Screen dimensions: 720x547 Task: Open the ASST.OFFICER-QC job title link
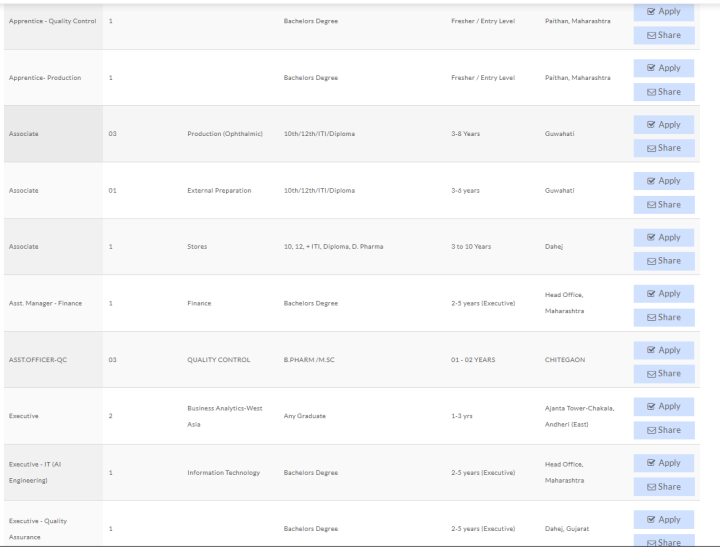coord(40,360)
